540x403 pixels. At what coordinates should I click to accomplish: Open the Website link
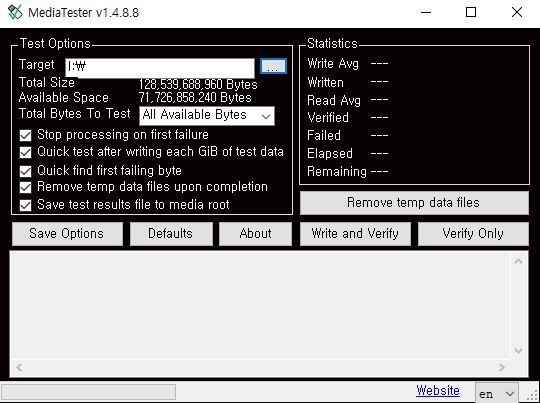(x=438, y=391)
